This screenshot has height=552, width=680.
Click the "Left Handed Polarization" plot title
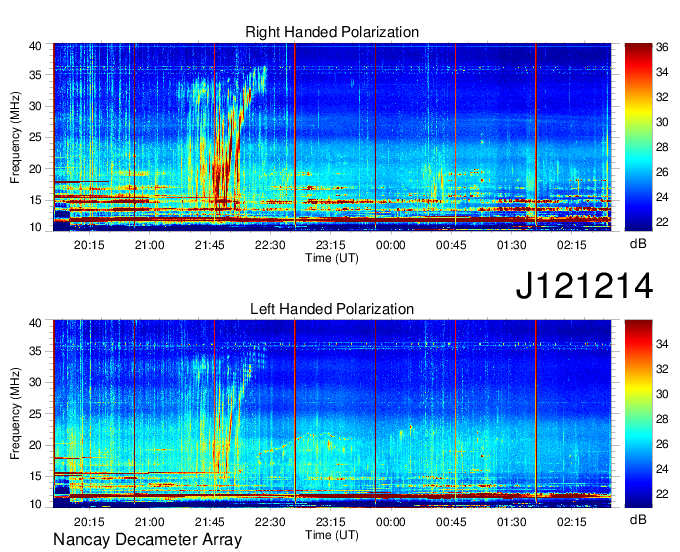click(332, 309)
